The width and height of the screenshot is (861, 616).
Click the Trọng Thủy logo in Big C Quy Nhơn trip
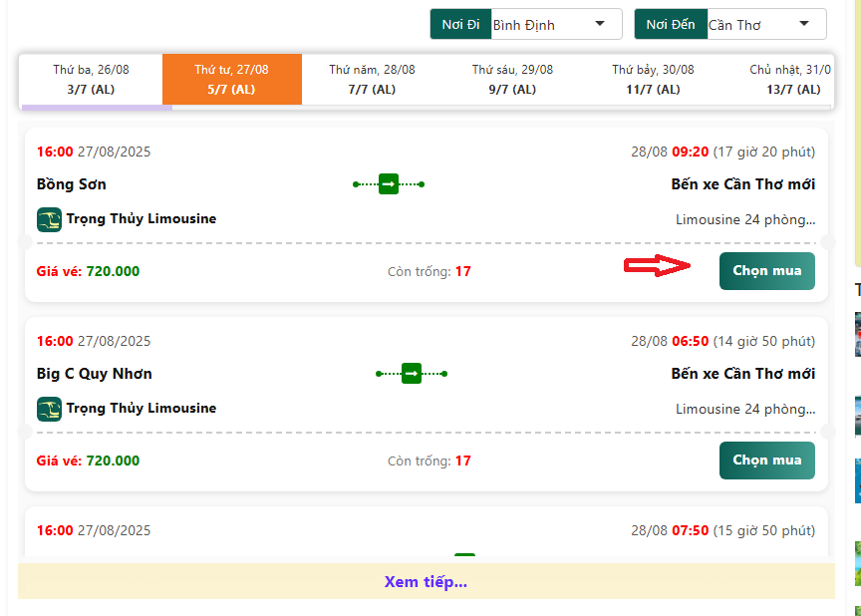(x=49, y=409)
